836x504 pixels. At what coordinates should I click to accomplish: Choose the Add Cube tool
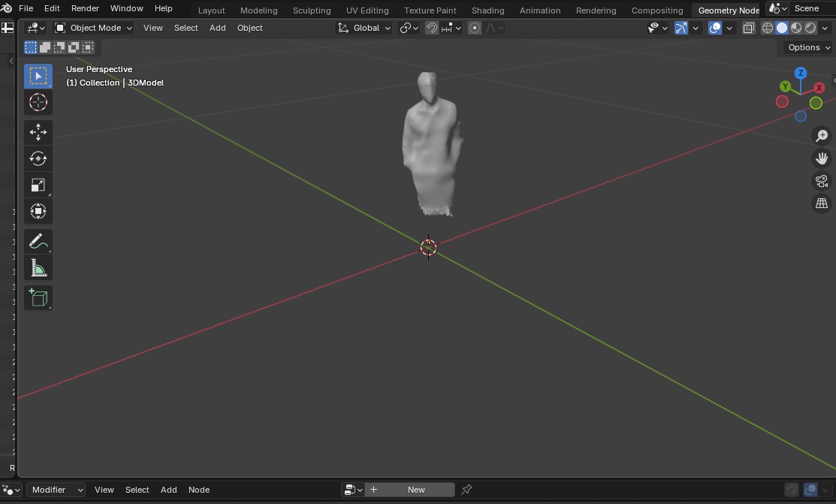(x=38, y=298)
